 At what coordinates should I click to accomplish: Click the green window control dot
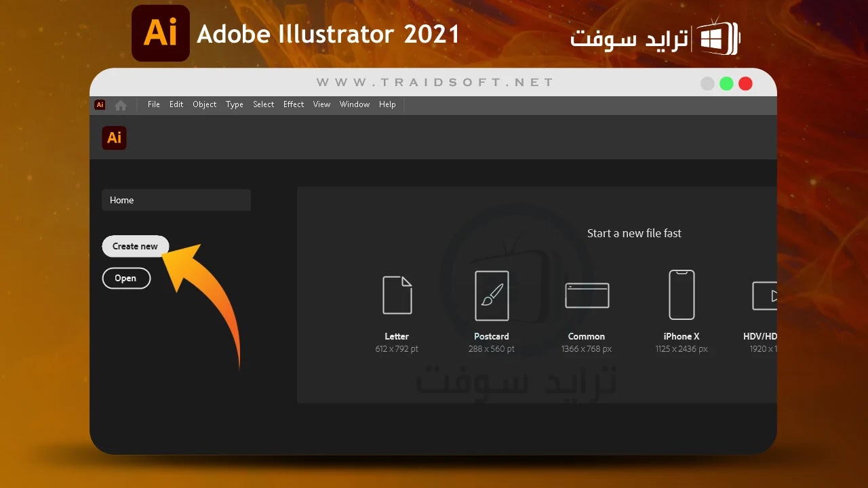pyautogui.click(x=726, y=83)
